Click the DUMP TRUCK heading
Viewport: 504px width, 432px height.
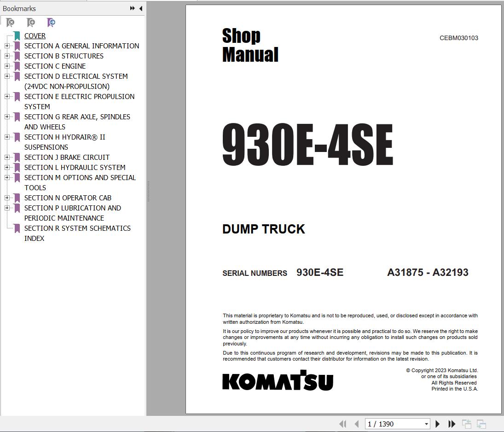click(264, 229)
